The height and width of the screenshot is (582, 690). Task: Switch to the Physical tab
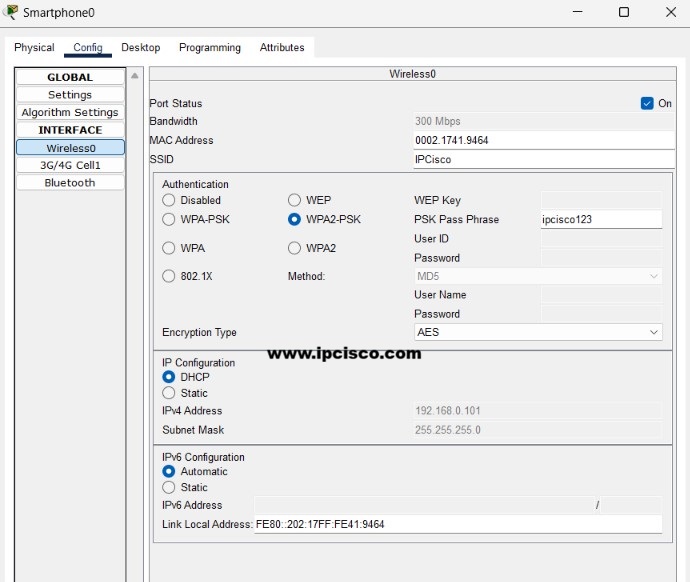[x=34, y=48]
